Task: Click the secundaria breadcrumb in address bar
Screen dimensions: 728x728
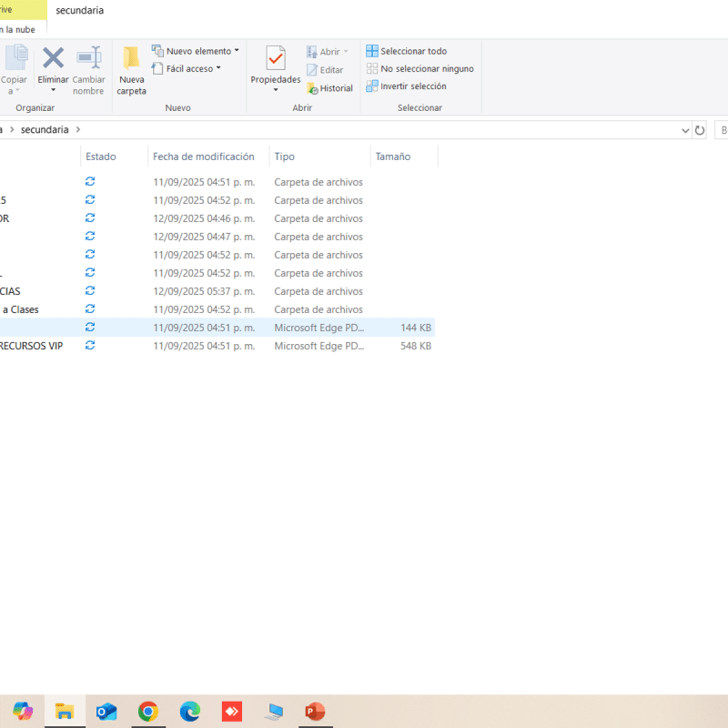Action: [x=44, y=130]
